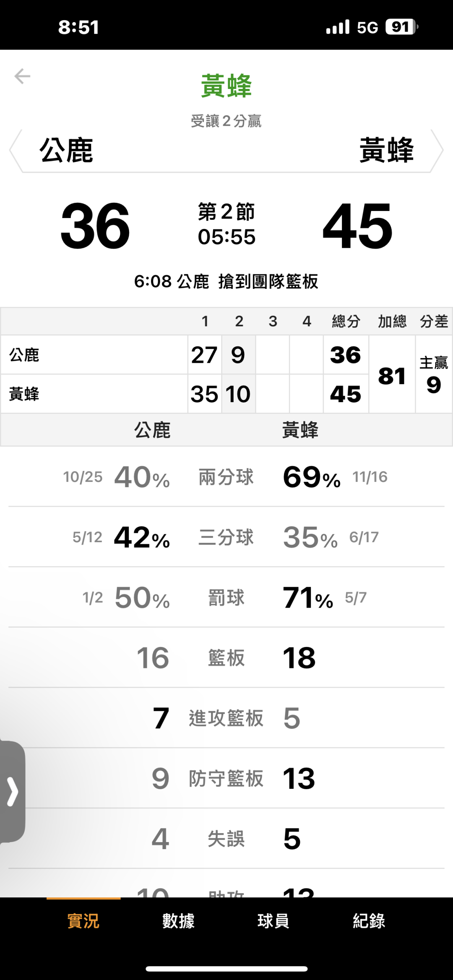This screenshot has height=980, width=453.
Task: Switch to the 實況 tab
Action: coord(83,921)
